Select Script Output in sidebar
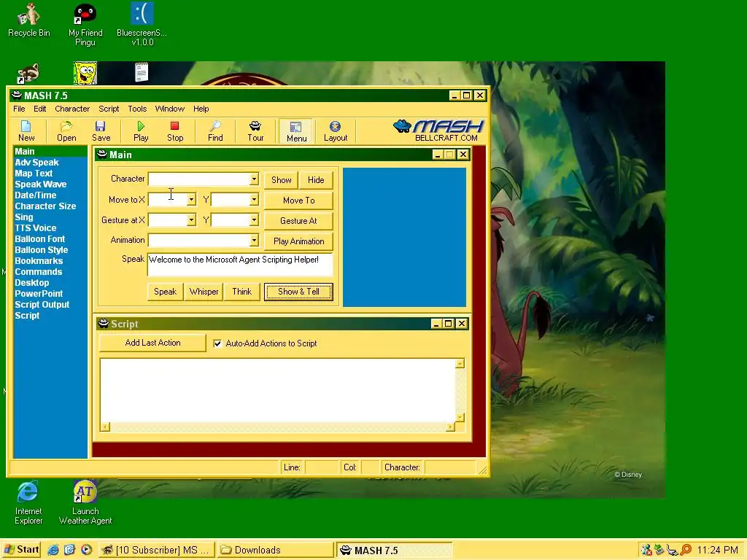 click(x=42, y=305)
